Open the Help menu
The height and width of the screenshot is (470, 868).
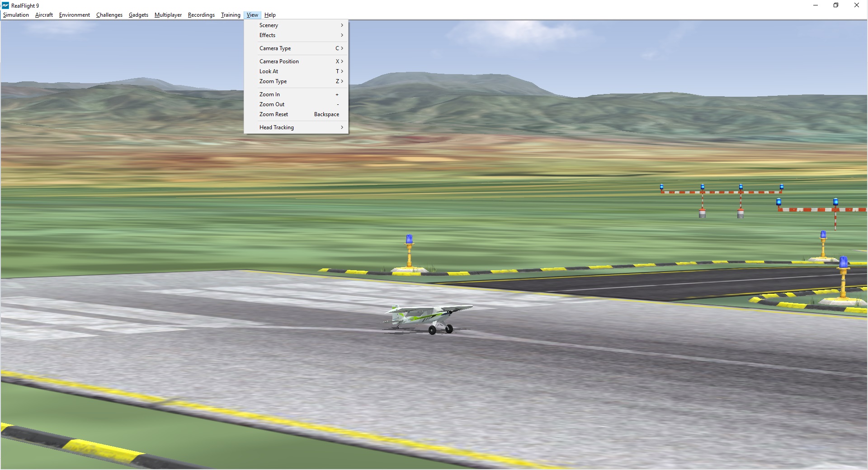point(270,15)
